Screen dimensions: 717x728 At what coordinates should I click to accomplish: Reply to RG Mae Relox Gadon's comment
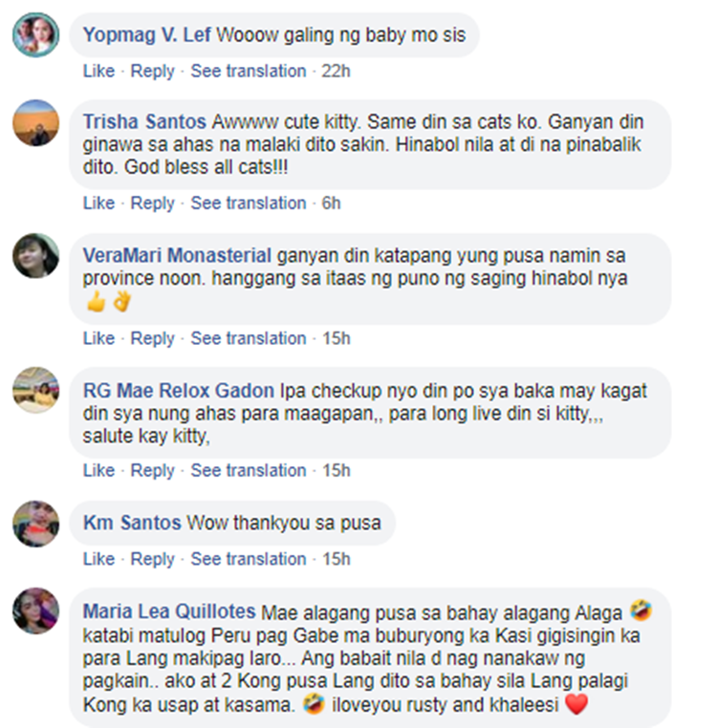(152, 471)
